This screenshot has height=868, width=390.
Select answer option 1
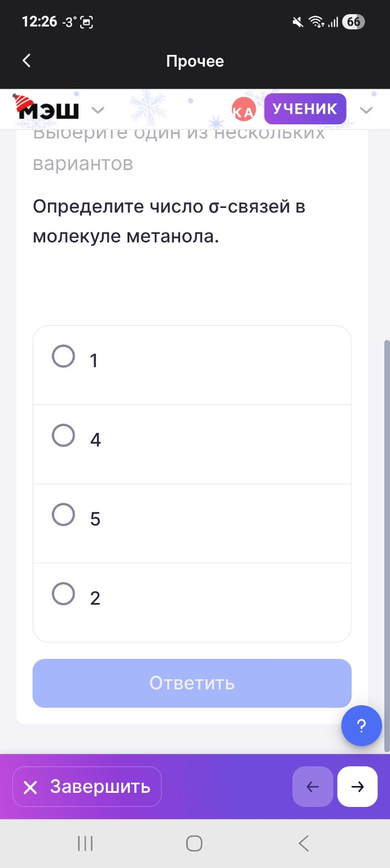click(x=64, y=356)
